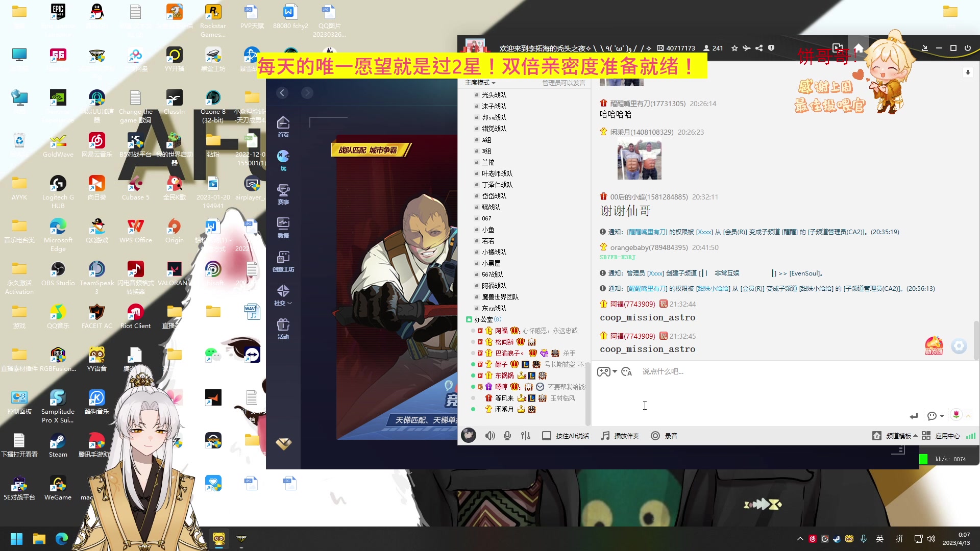
Task: Click the report shield icon in YY title bar
Action: coord(771,48)
